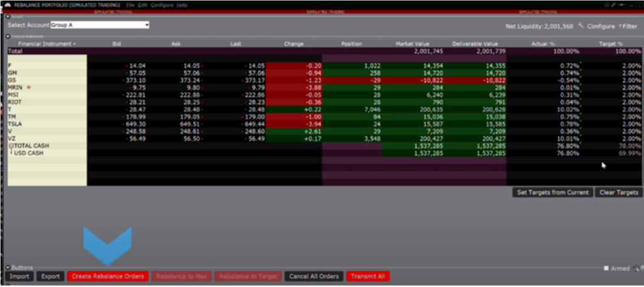This screenshot has width=644, height=287.
Task: Click the red alert icon beside MRIN
Action: [28, 87]
